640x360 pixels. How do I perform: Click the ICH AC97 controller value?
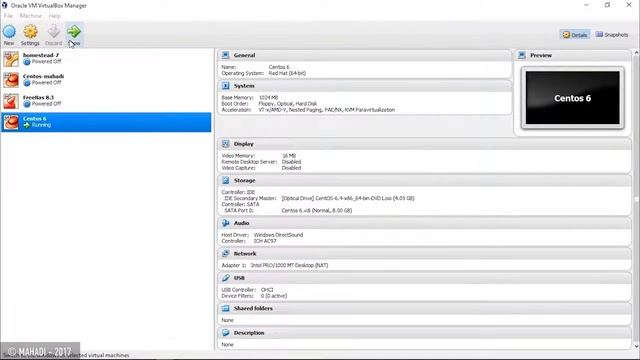[265, 241]
